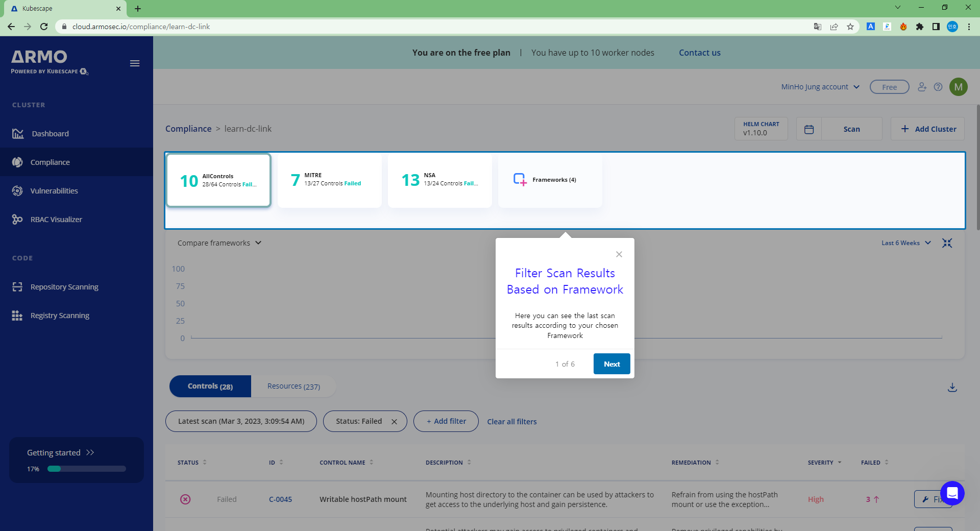Screen dimensions: 980x531
Task: Click the Clear all filters link
Action: [x=511, y=422]
